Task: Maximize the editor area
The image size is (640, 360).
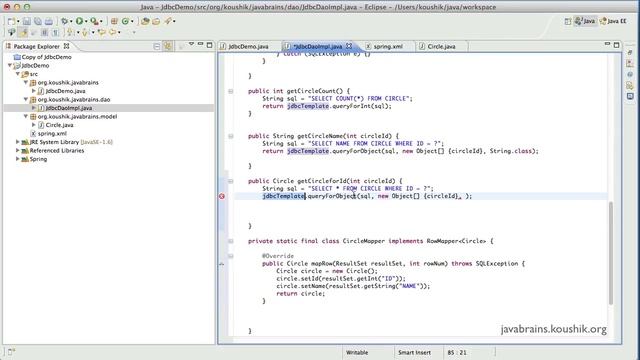Action: click(x=616, y=44)
